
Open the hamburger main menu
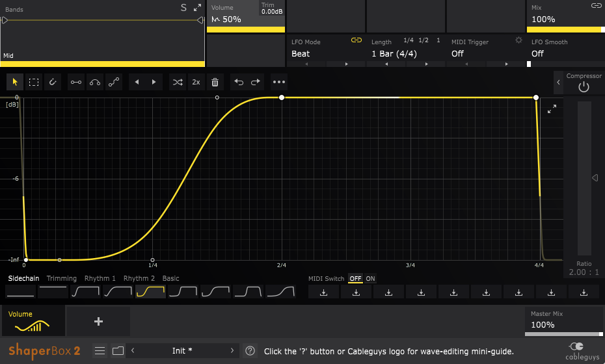[100, 351]
